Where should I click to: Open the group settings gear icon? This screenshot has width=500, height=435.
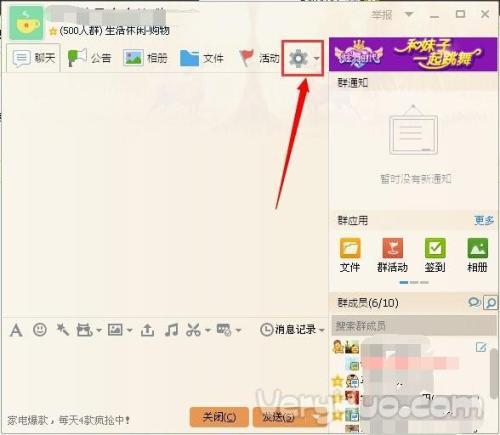tap(298, 58)
